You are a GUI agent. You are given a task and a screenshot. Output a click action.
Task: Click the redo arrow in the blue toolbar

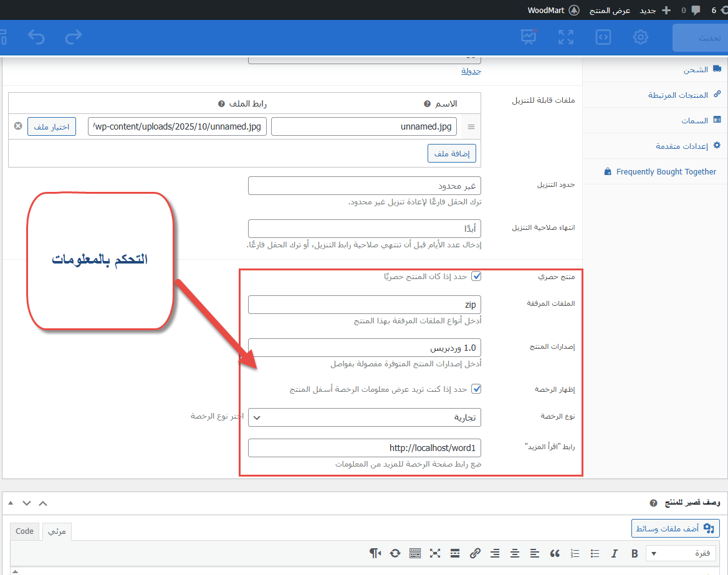pos(74,37)
